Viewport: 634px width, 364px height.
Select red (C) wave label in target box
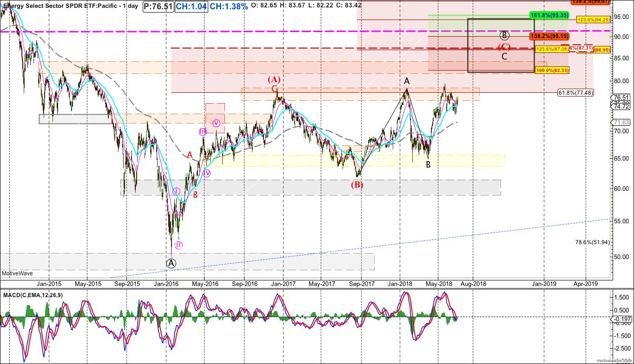pos(504,47)
